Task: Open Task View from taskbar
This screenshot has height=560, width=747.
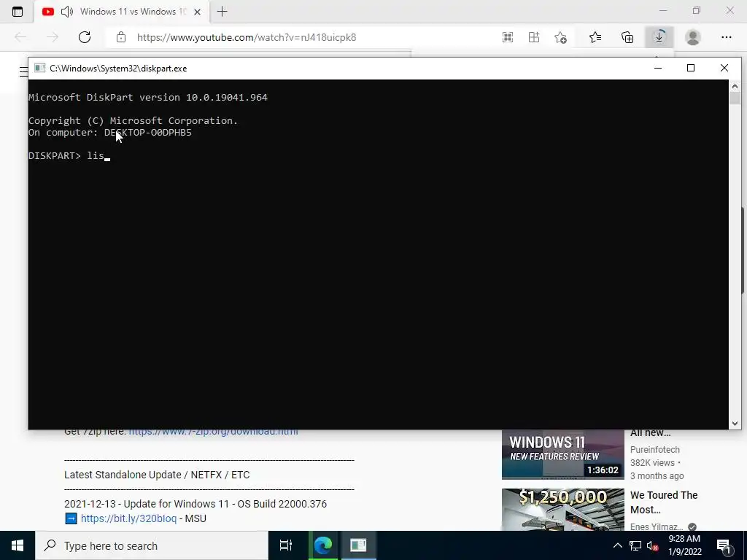Action: (286, 545)
